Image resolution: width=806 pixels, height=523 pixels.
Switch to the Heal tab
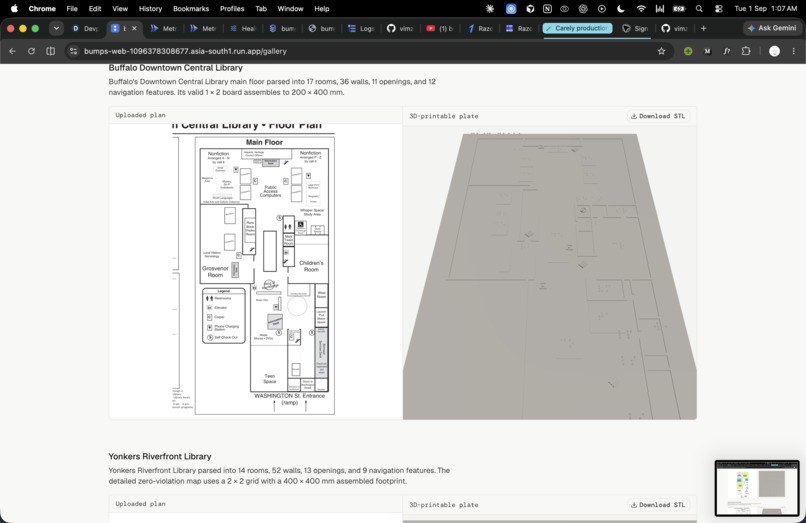(243, 28)
